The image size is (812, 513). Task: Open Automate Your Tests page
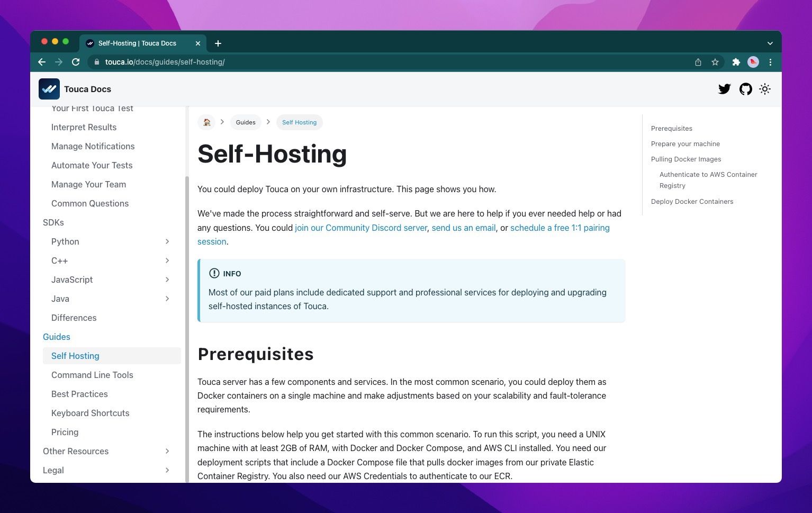click(92, 165)
